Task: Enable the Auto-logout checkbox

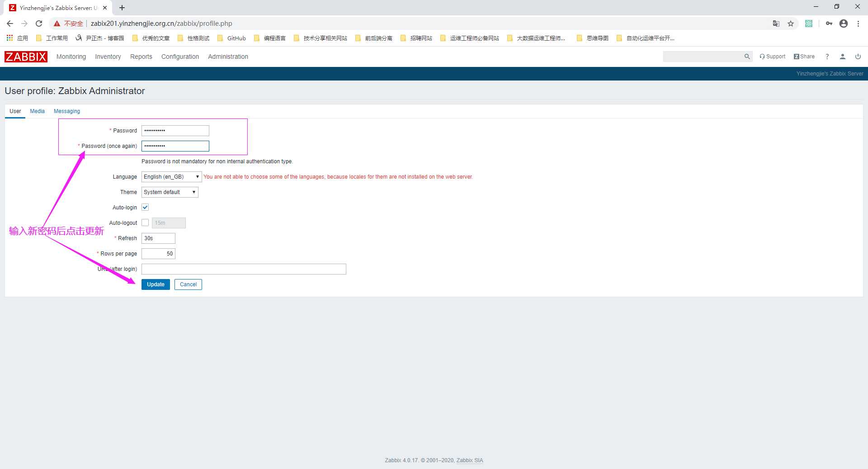Action: [145, 223]
